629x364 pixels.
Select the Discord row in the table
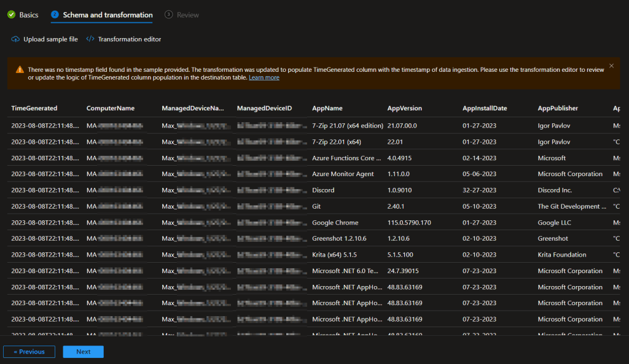323,190
